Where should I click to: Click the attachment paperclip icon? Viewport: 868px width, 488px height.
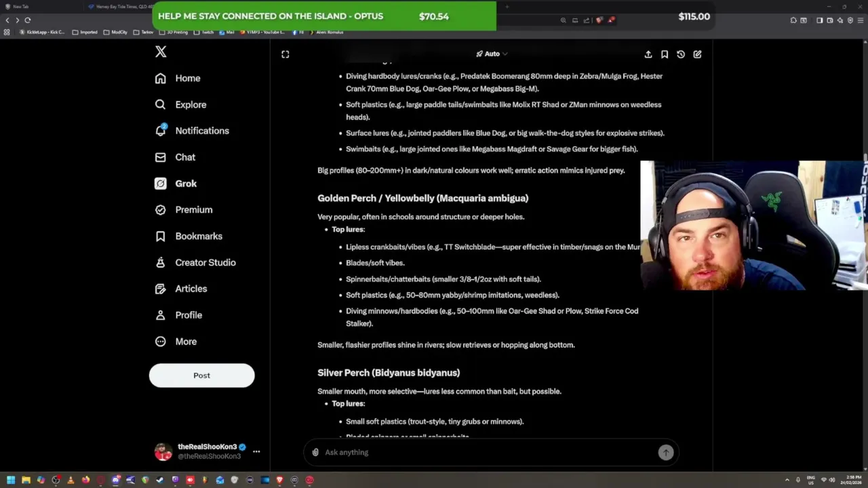pos(315,452)
